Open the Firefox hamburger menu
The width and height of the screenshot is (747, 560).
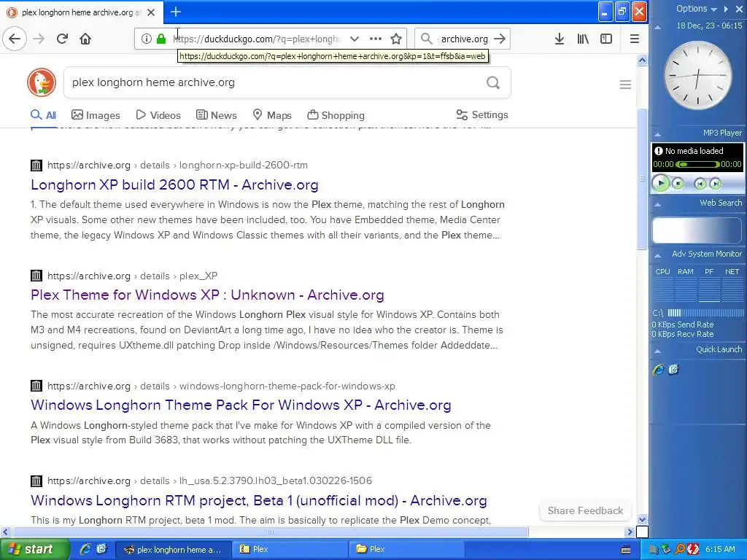(634, 39)
